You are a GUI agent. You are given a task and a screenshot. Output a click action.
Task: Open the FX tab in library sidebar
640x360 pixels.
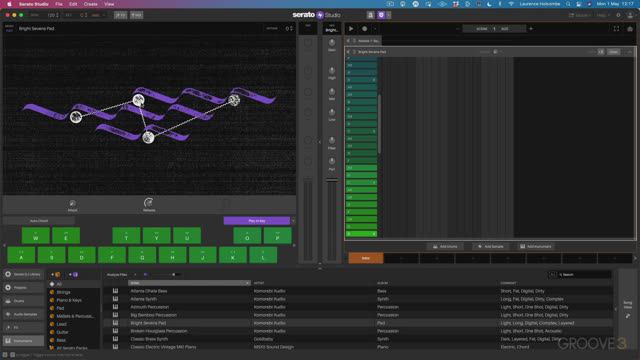[23, 327]
